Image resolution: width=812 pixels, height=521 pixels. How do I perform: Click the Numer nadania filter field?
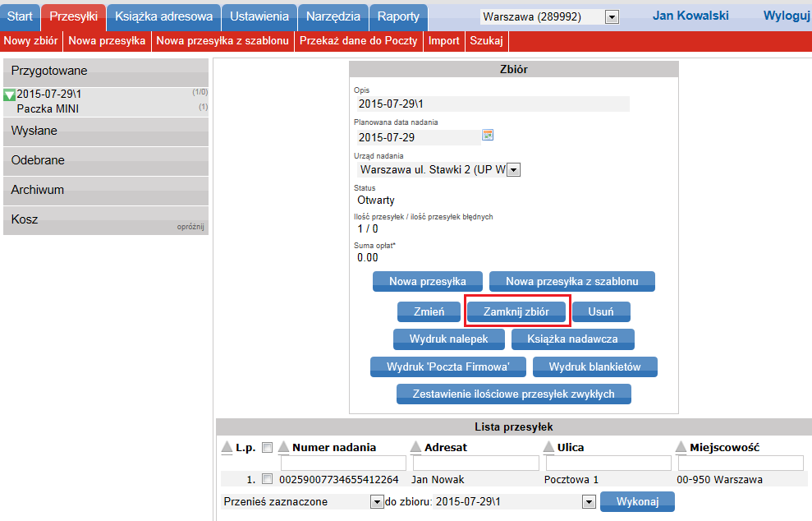click(343, 463)
